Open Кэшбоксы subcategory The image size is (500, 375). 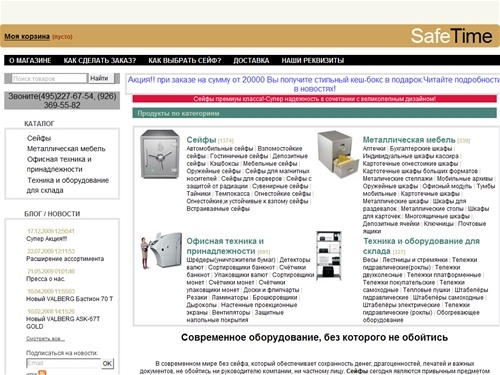click(224, 163)
